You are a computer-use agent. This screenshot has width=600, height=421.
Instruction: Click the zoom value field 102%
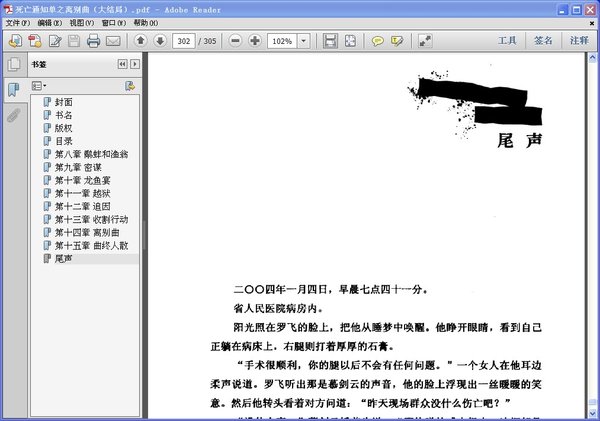pos(282,41)
